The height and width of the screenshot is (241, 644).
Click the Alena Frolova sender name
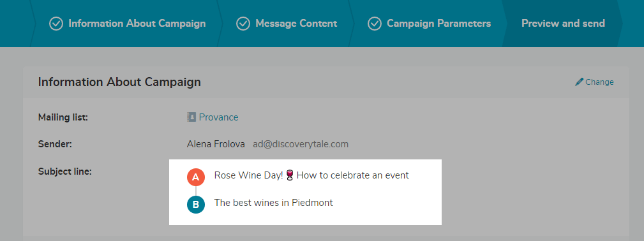[216, 144]
